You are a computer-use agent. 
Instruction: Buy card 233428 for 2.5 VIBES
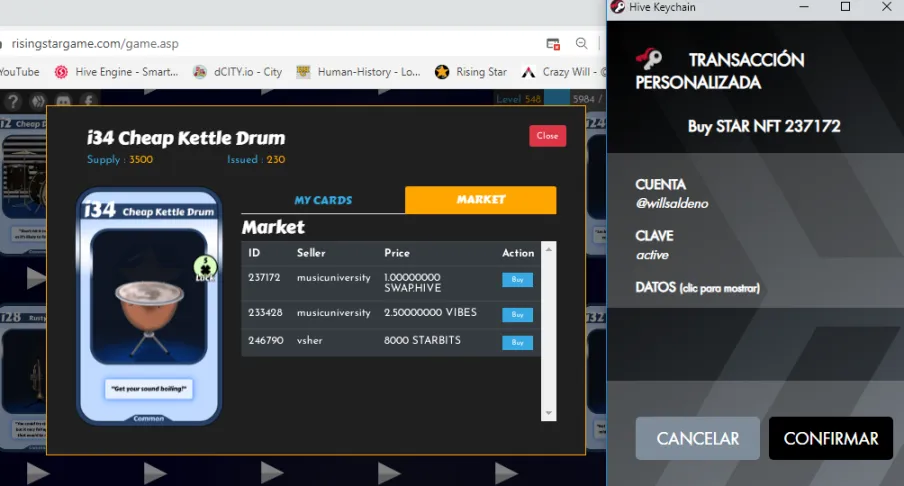pos(517,315)
